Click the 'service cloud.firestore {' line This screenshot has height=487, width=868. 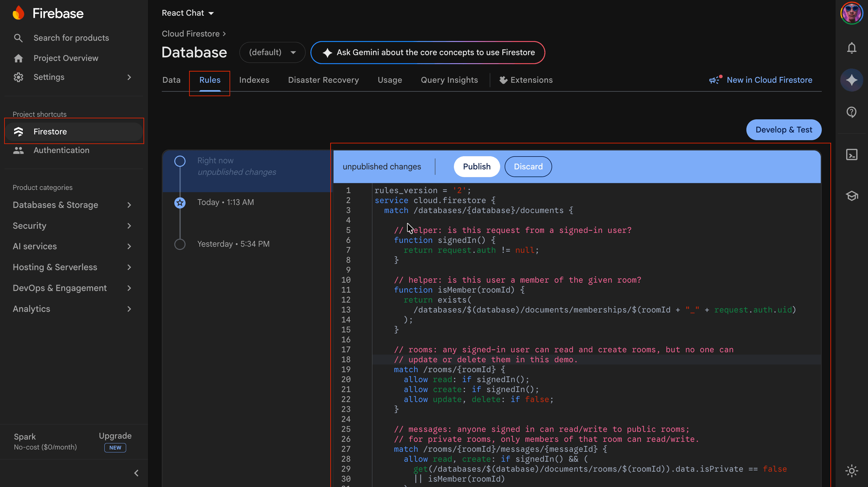click(435, 200)
